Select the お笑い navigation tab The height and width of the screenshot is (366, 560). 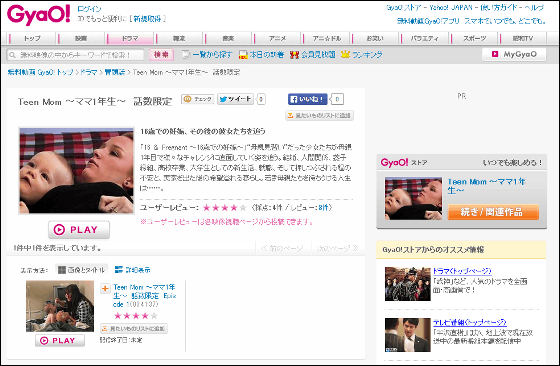pyautogui.click(x=375, y=38)
